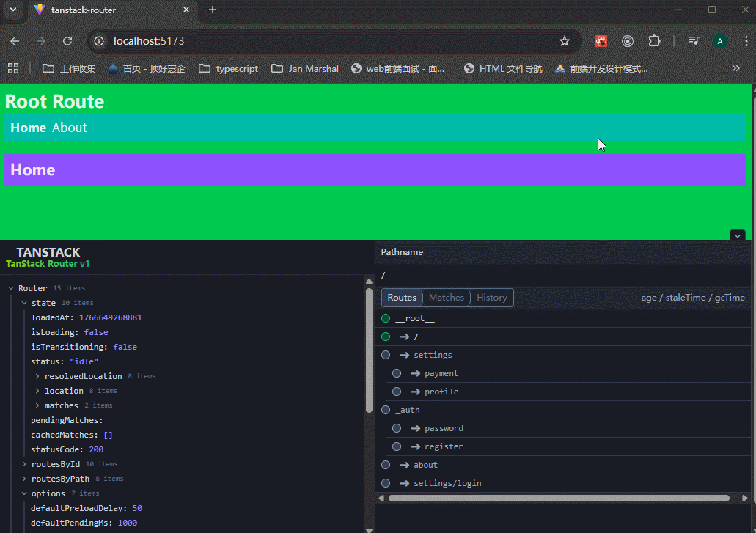This screenshot has width=756, height=533.
Task: Select the settings/login route row
Action: click(x=447, y=483)
